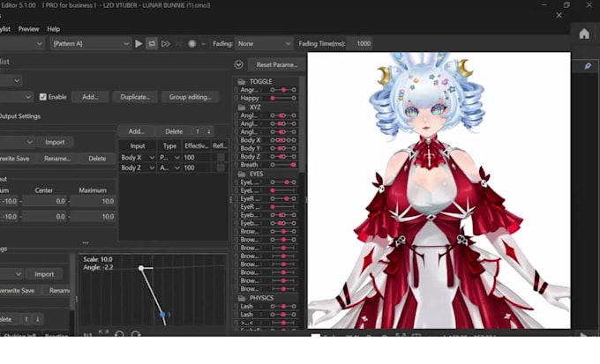Click the round record icon

192,43
